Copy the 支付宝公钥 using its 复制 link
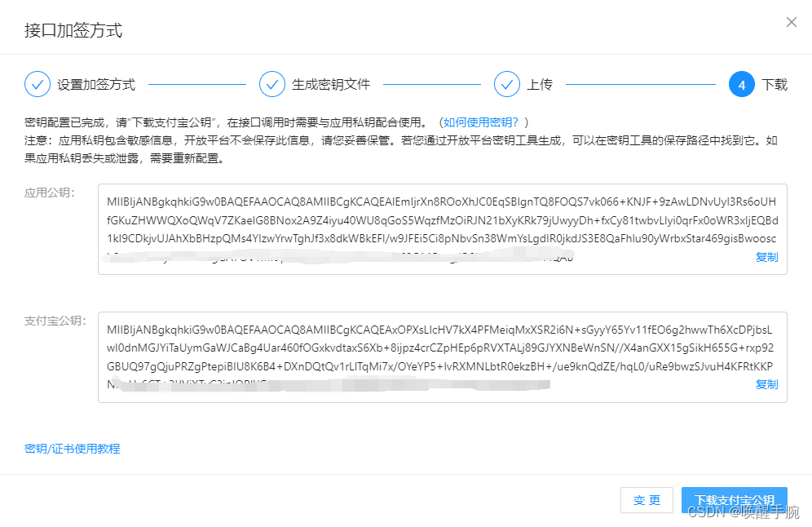This screenshot has height=527, width=812. 767,384
